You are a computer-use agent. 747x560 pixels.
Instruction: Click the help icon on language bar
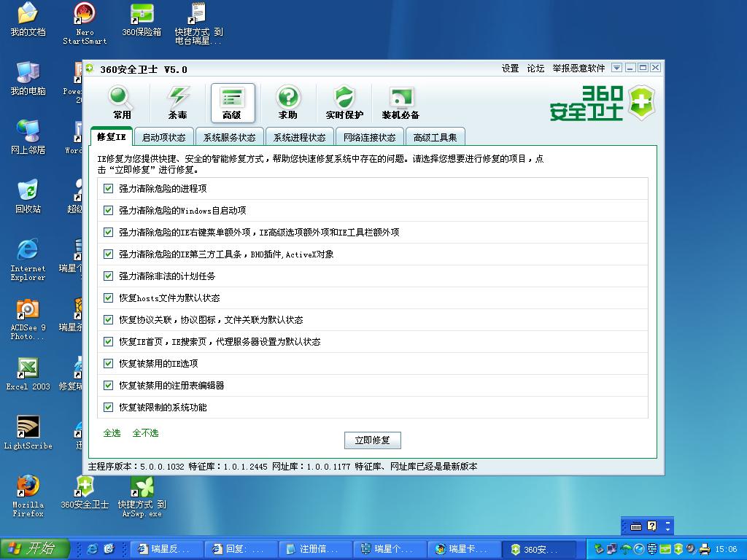[651, 526]
